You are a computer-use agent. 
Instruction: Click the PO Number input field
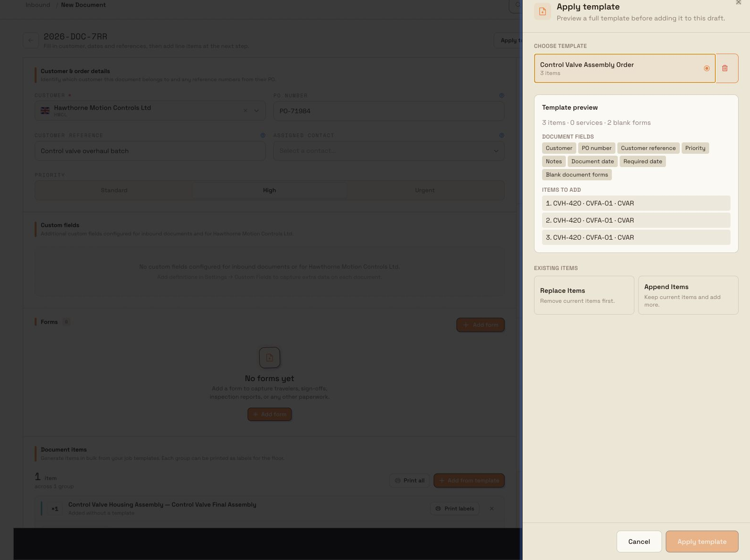[x=389, y=111]
